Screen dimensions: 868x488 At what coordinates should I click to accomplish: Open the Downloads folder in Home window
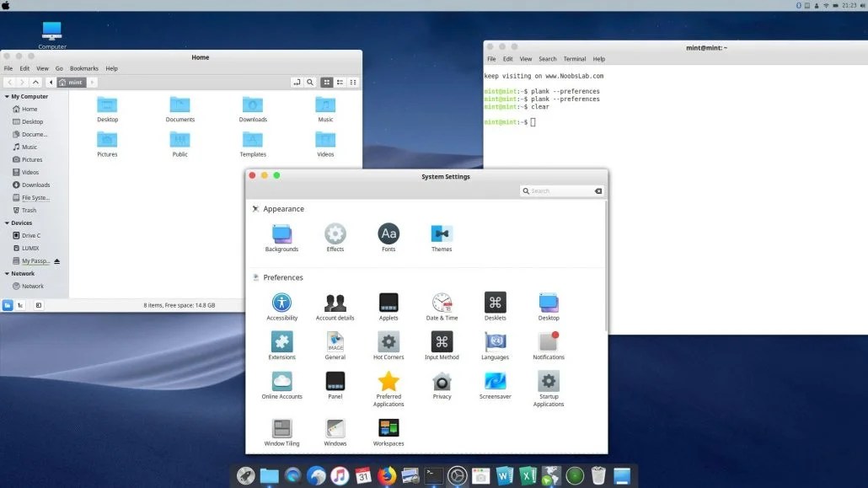pyautogui.click(x=253, y=105)
